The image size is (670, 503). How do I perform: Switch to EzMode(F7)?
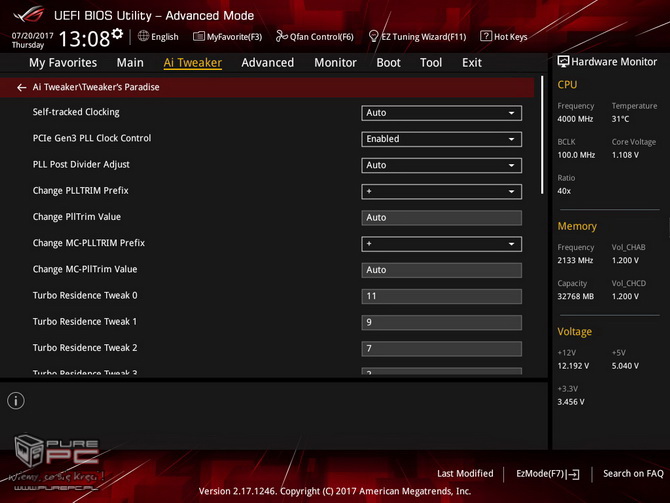click(x=547, y=474)
